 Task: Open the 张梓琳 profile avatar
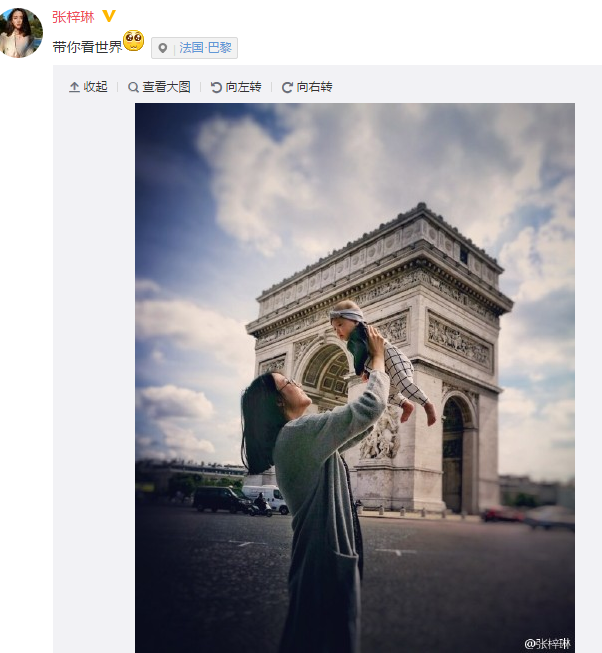(x=20, y=33)
